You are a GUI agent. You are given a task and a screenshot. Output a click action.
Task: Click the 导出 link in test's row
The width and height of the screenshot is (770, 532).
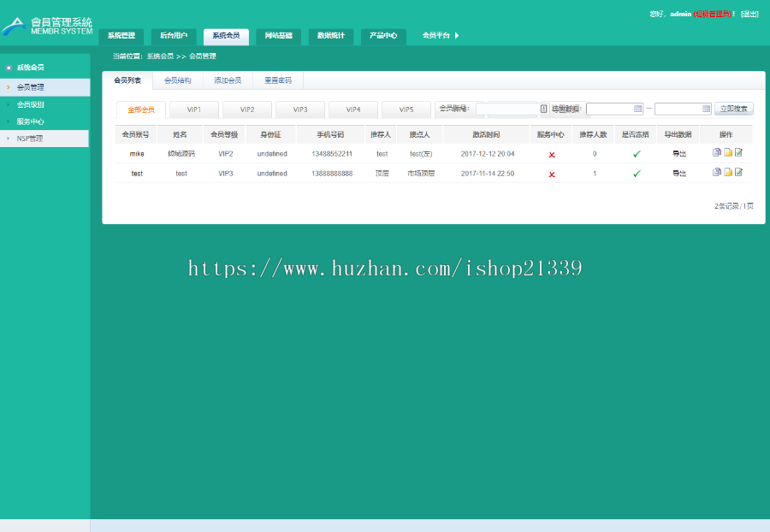coord(679,174)
